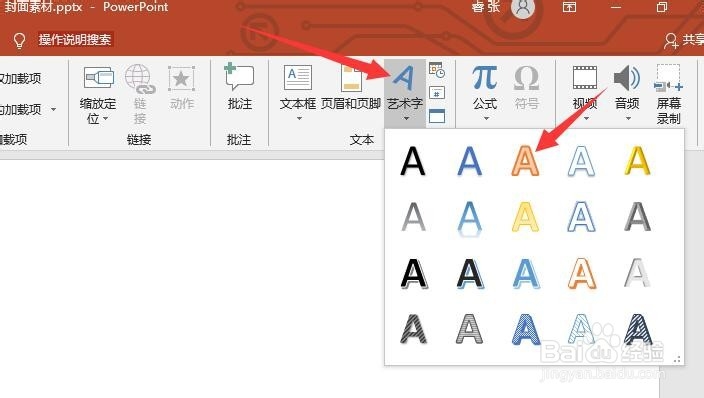Expand the 加载项 dropdown arrow
Image resolution: width=704 pixels, height=398 pixels.
(53, 109)
